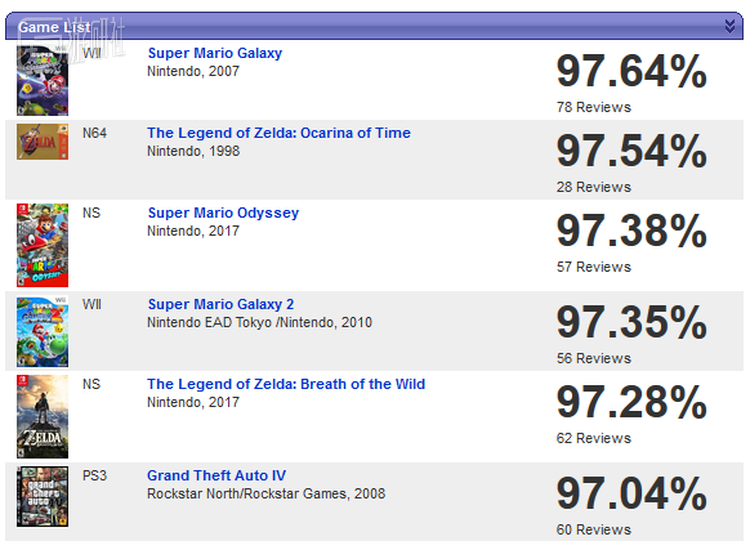750x541 pixels.
Task: Click the 97.35% score for Galaxy 2
Action: point(631,323)
